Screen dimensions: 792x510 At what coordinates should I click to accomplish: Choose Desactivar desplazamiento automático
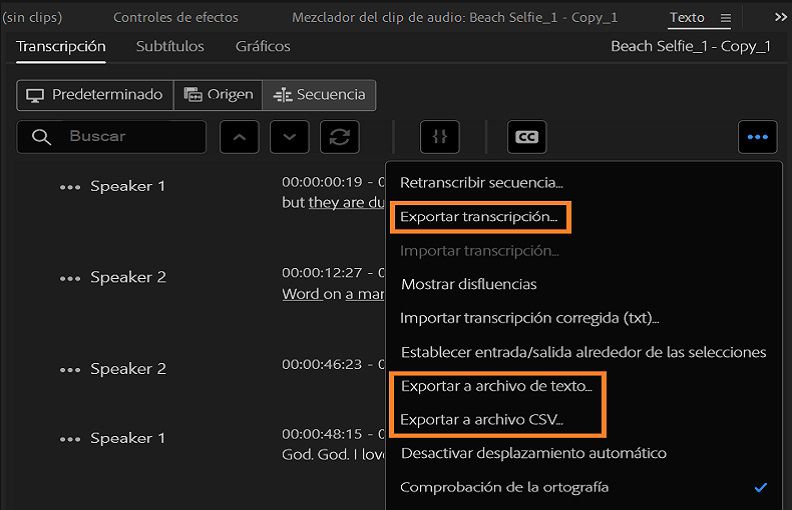coord(533,453)
